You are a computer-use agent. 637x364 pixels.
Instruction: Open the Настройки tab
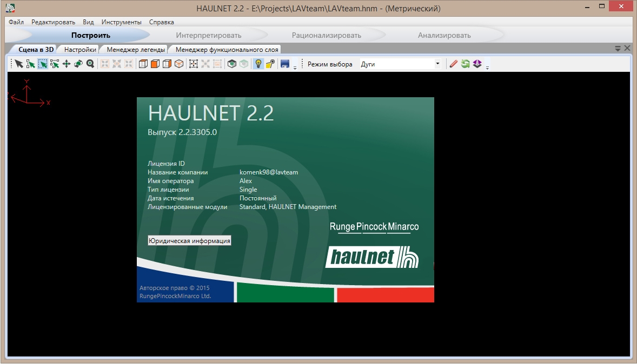pos(80,49)
